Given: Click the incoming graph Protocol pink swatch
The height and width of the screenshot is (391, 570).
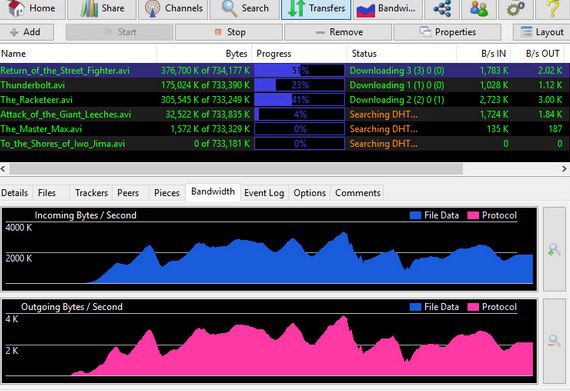Looking at the screenshot, I should tap(473, 215).
